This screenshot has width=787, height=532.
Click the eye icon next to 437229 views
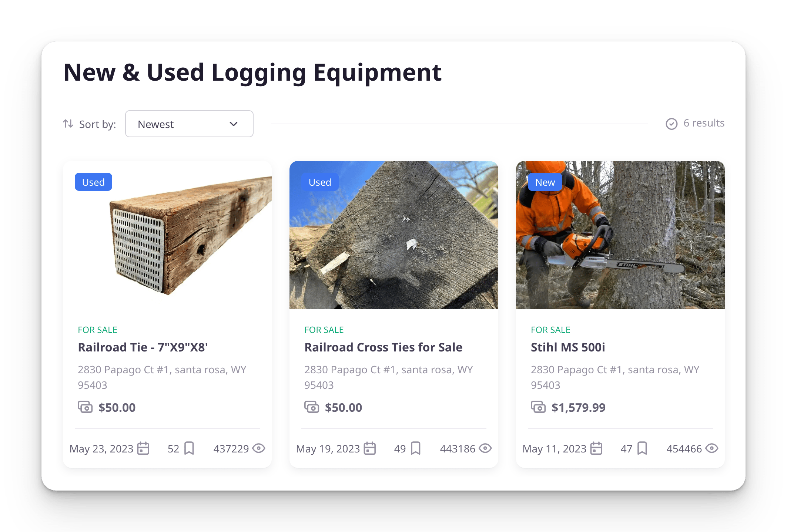[259, 448]
